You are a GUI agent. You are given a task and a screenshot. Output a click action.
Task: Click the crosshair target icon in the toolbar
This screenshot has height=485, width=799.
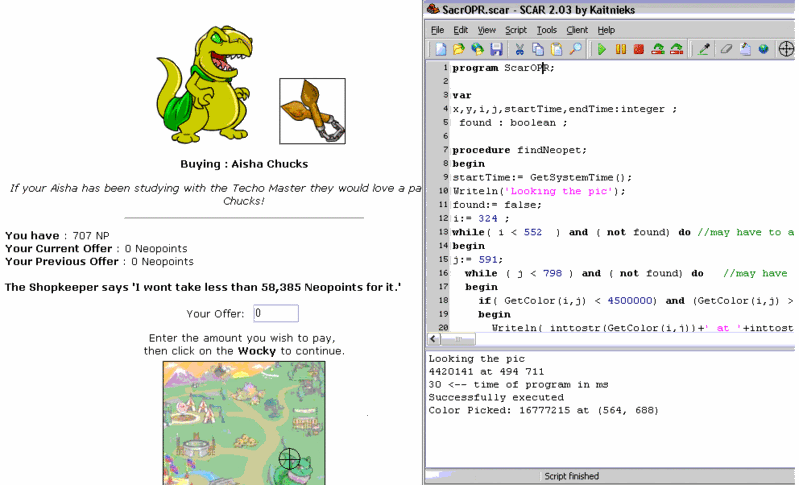point(786,48)
